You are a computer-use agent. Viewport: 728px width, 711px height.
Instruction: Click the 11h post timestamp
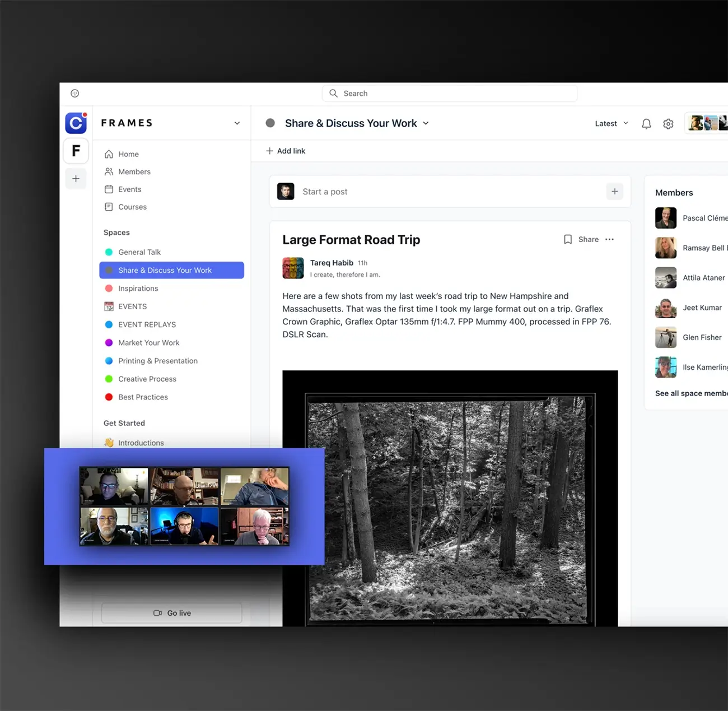(363, 263)
